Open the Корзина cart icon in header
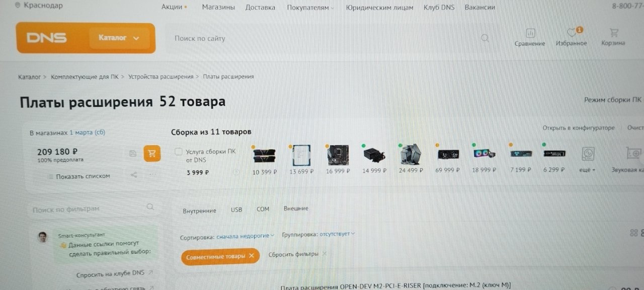The width and height of the screenshot is (644, 290). point(613,33)
